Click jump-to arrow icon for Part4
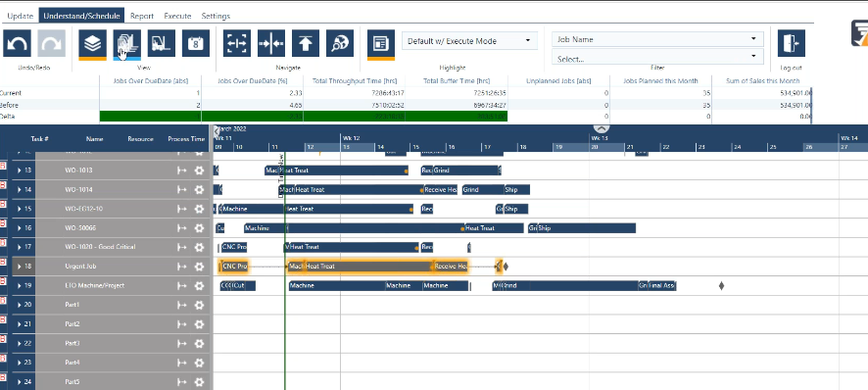This screenshot has width=868, height=390. click(x=181, y=363)
